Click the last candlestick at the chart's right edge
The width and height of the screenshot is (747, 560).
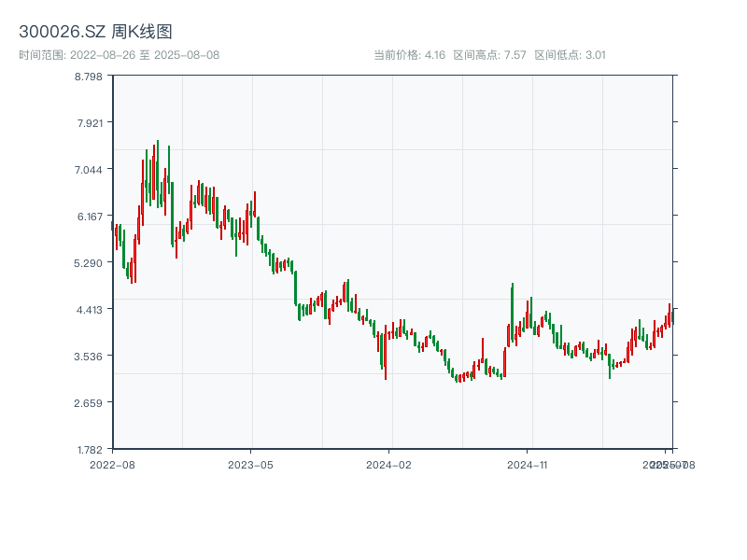(x=672, y=316)
